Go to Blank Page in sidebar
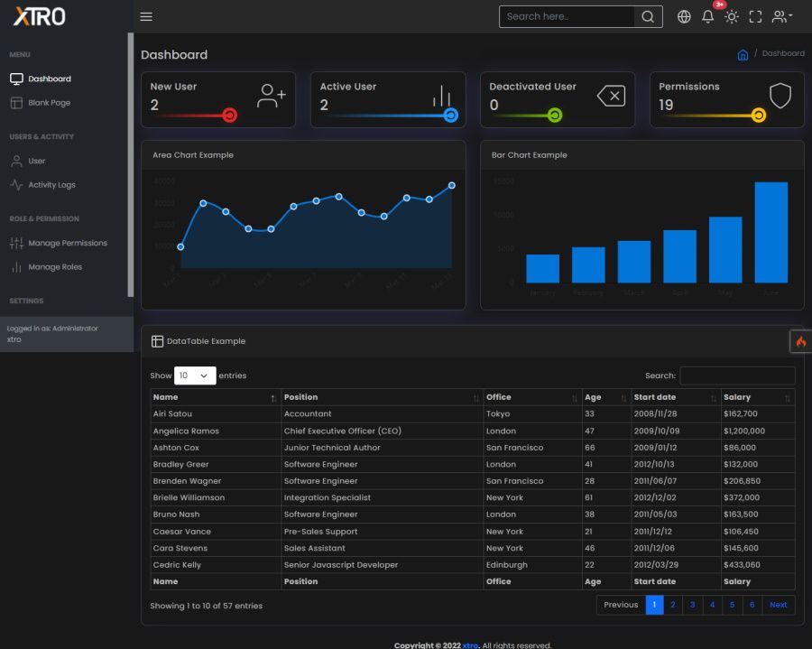This screenshot has width=812, height=649. [49, 103]
